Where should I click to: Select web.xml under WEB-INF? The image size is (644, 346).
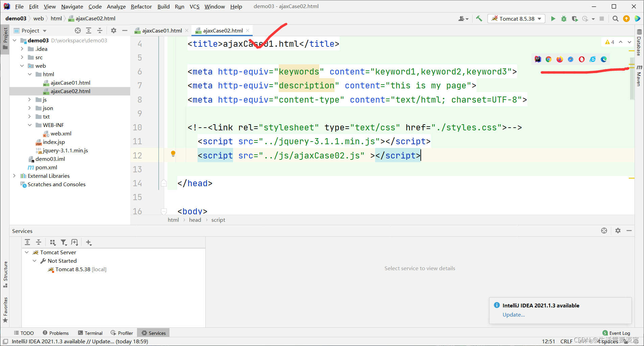point(61,133)
